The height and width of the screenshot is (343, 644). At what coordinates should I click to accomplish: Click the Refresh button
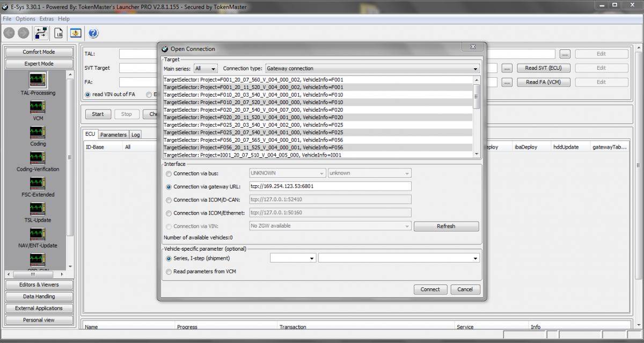pos(446,226)
